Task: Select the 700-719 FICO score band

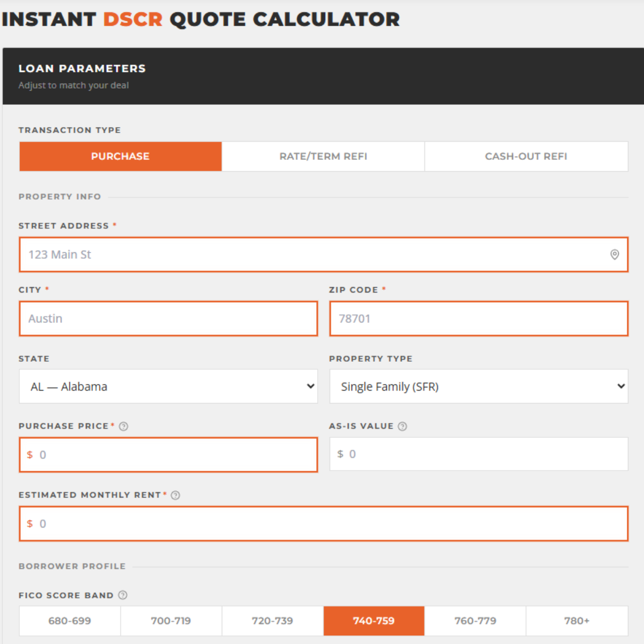Action: (171, 621)
